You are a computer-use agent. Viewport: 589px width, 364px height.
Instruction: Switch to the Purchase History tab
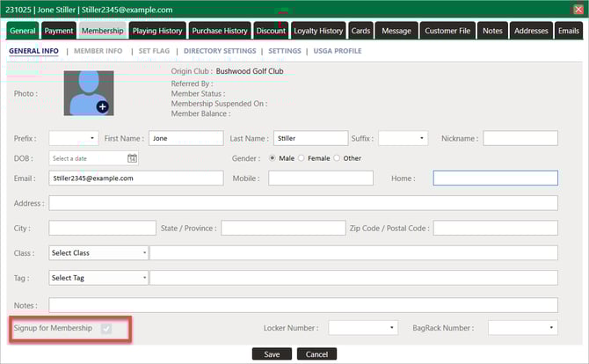click(x=220, y=31)
